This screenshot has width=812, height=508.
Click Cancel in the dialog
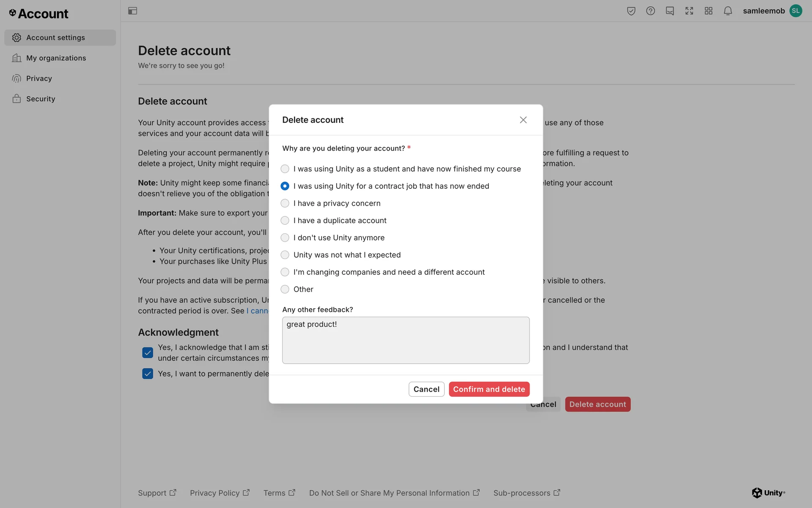(426, 389)
